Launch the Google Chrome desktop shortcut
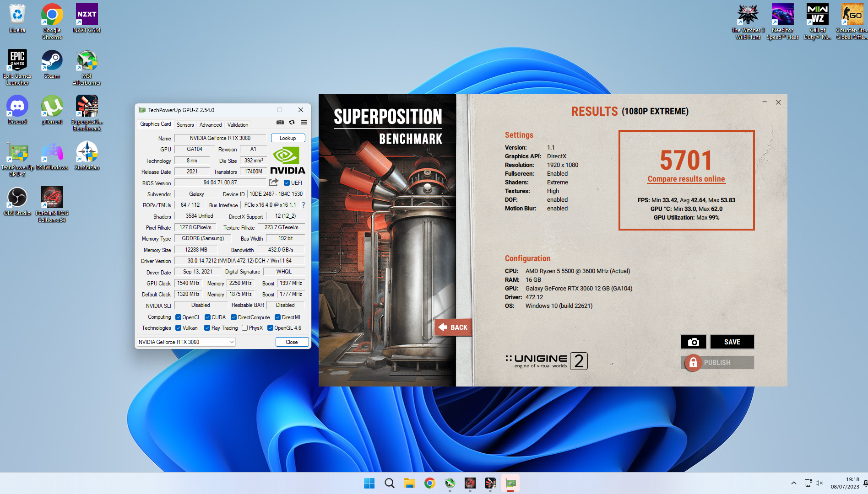 [x=52, y=21]
